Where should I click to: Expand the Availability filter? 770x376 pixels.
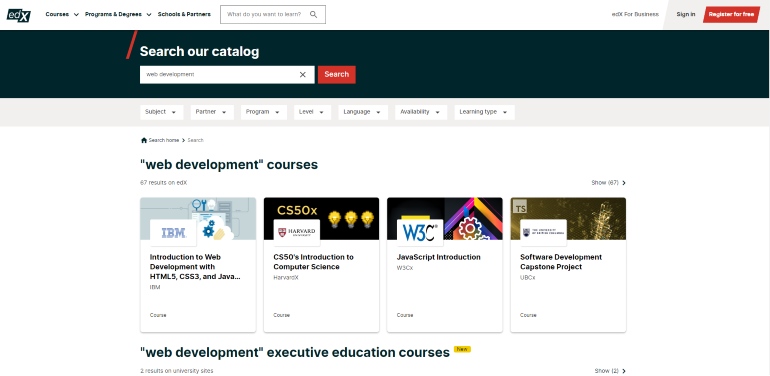tap(421, 112)
